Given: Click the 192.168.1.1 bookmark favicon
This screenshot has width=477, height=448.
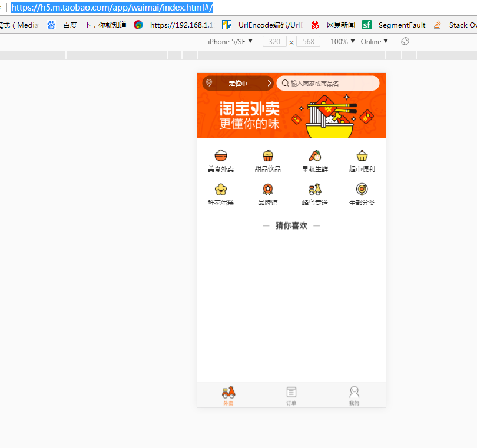Looking at the screenshot, I should [138, 25].
